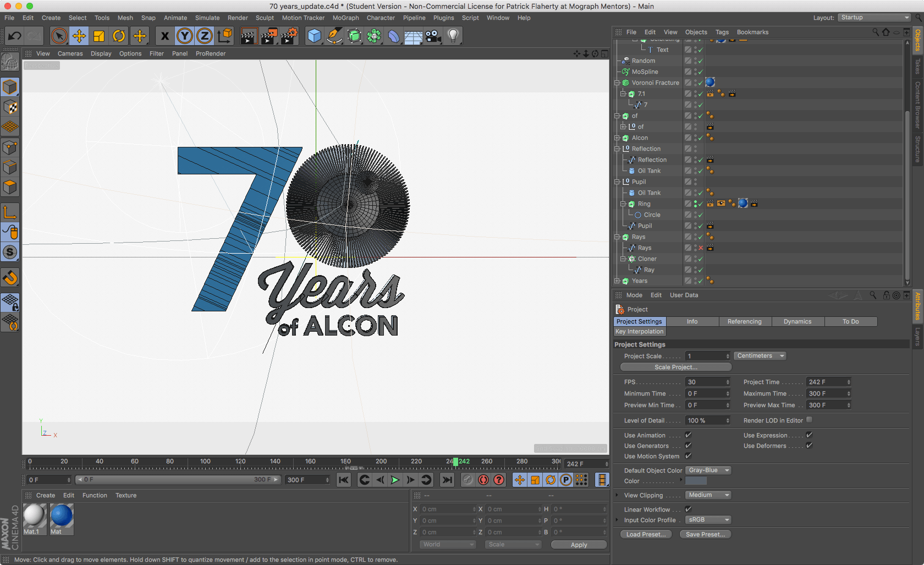Open the Spline Pen tool
Screen dimensions: 924x565
pyautogui.click(x=334, y=36)
